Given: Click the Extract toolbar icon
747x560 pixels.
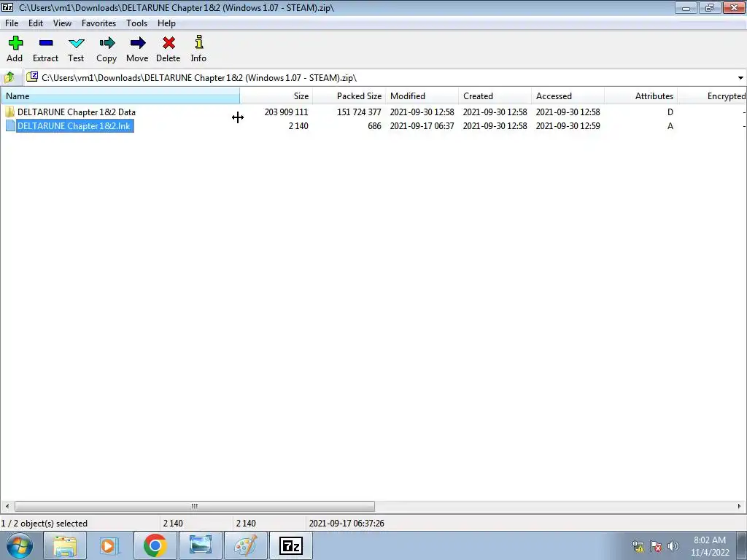Looking at the screenshot, I should pos(46,43).
